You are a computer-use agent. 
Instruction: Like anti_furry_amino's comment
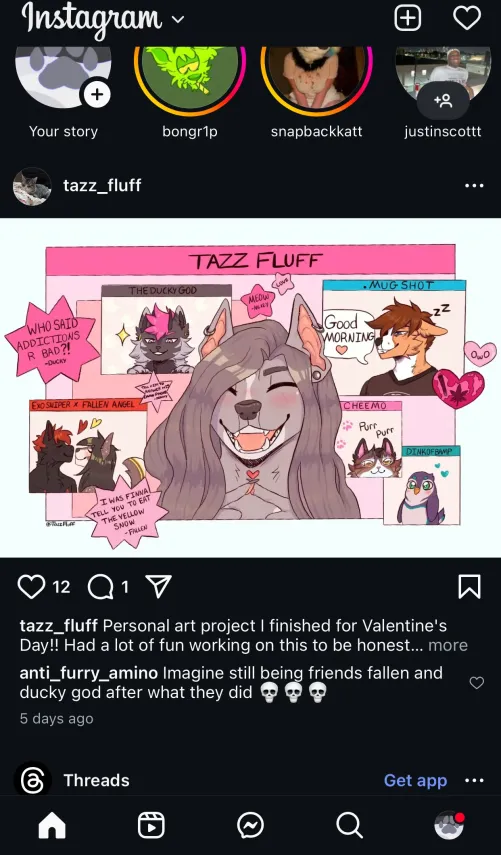pyautogui.click(x=476, y=683)
